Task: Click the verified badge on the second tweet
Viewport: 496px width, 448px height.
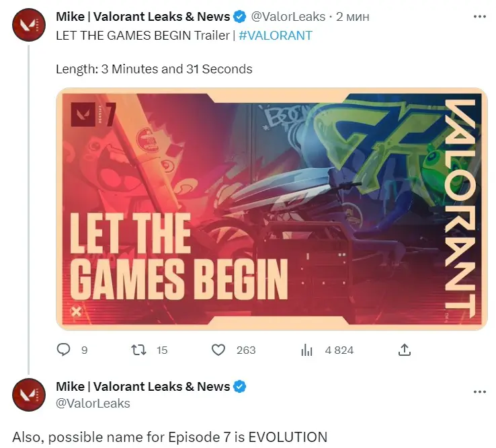Action: point(240,387)
